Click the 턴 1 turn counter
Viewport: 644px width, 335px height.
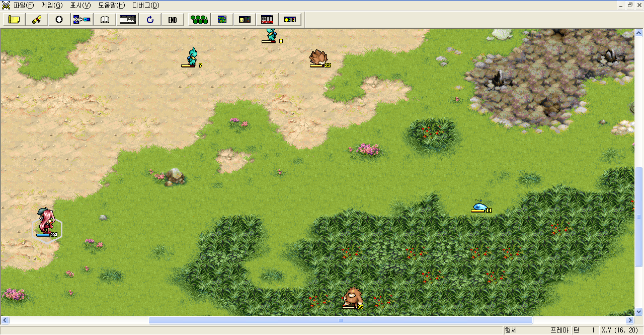tap(585, 330)
